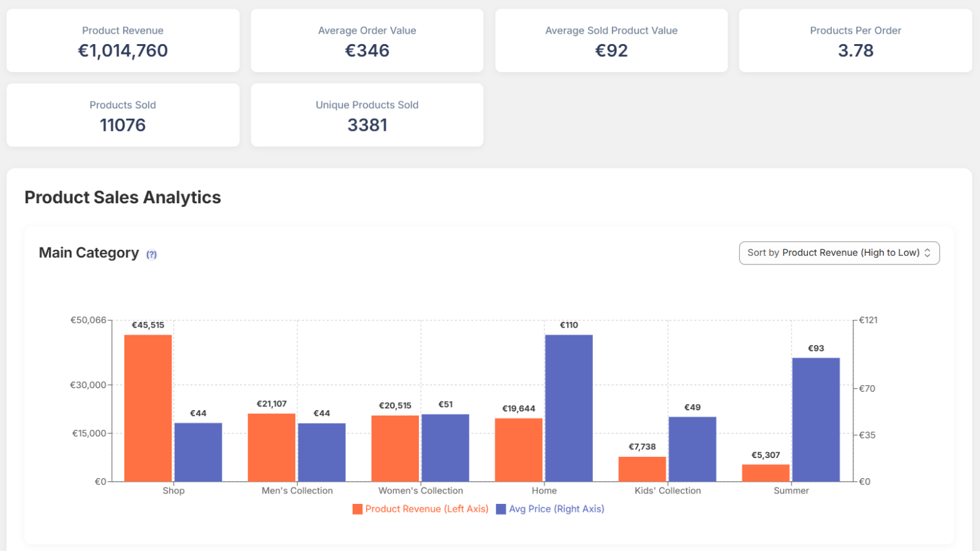This screenshot has width=980, height=551.
Task: Click the Summer average price bar labeled €93
Action: (x=815, y=420)
